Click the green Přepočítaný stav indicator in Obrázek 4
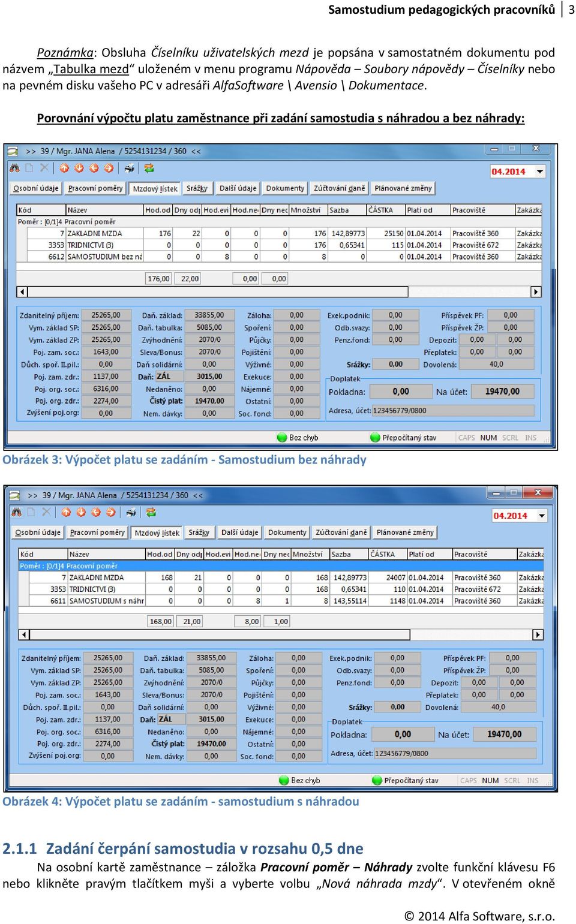 point(377,781)
